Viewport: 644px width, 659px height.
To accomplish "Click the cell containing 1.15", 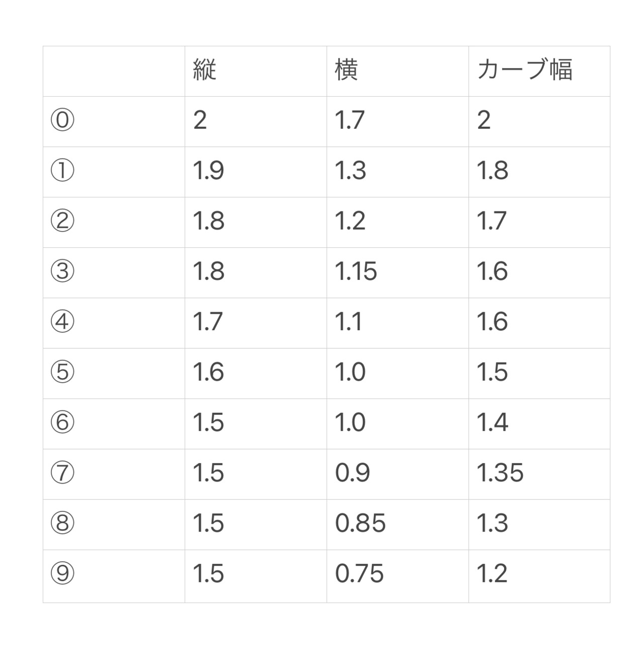I will click(x=356, y=272).
